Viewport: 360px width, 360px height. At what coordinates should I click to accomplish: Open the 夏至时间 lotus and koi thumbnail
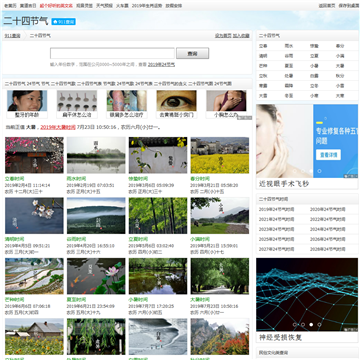coord(96,276)
